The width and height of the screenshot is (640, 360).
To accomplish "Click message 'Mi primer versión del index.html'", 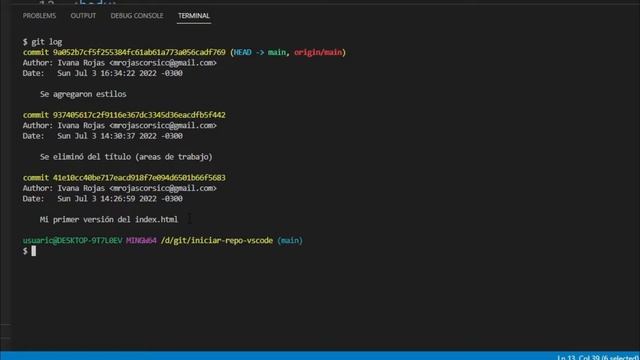I will [x=109, y=220].
